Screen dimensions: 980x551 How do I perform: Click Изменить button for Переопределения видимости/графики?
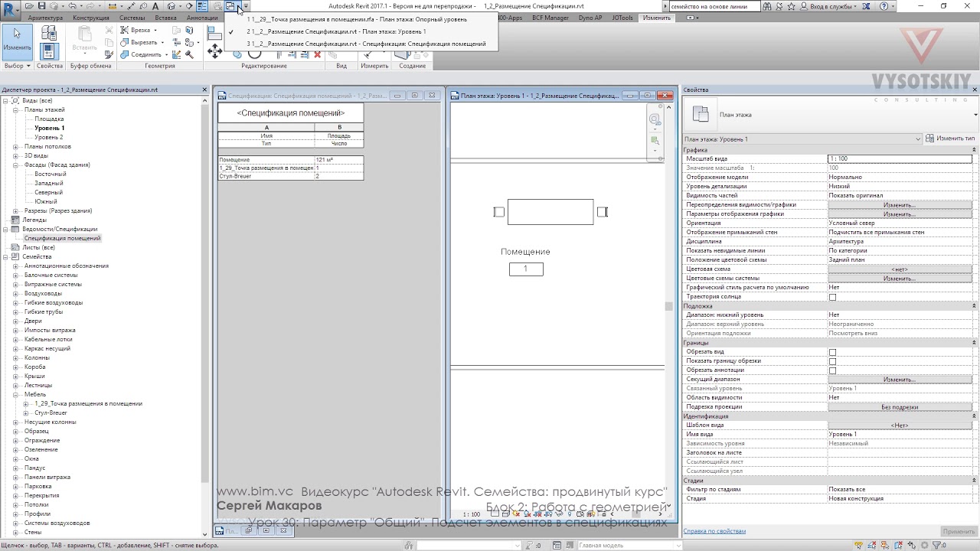(x=900, y=205)
